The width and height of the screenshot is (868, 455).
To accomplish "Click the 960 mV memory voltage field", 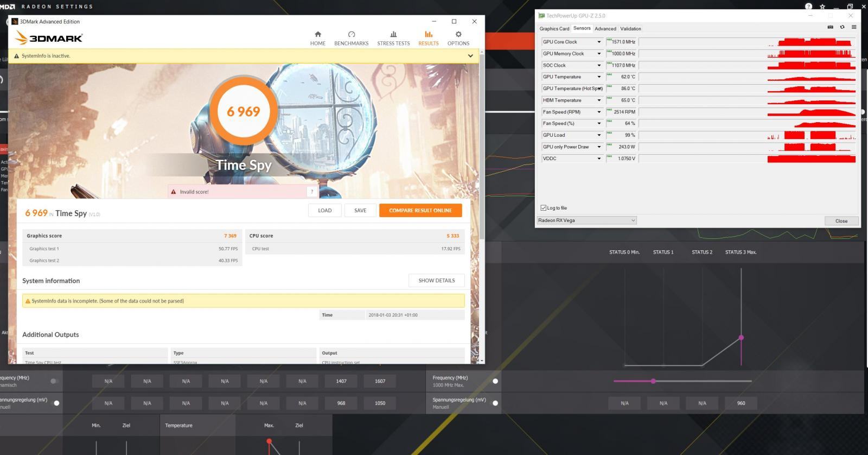I will (x=741, y=403).
